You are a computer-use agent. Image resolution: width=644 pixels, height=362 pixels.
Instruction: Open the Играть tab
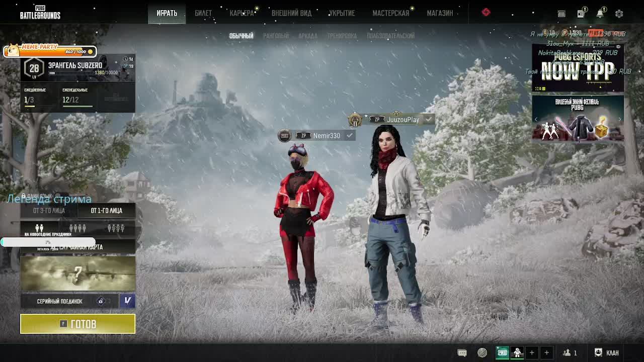(x=167, y=13)
